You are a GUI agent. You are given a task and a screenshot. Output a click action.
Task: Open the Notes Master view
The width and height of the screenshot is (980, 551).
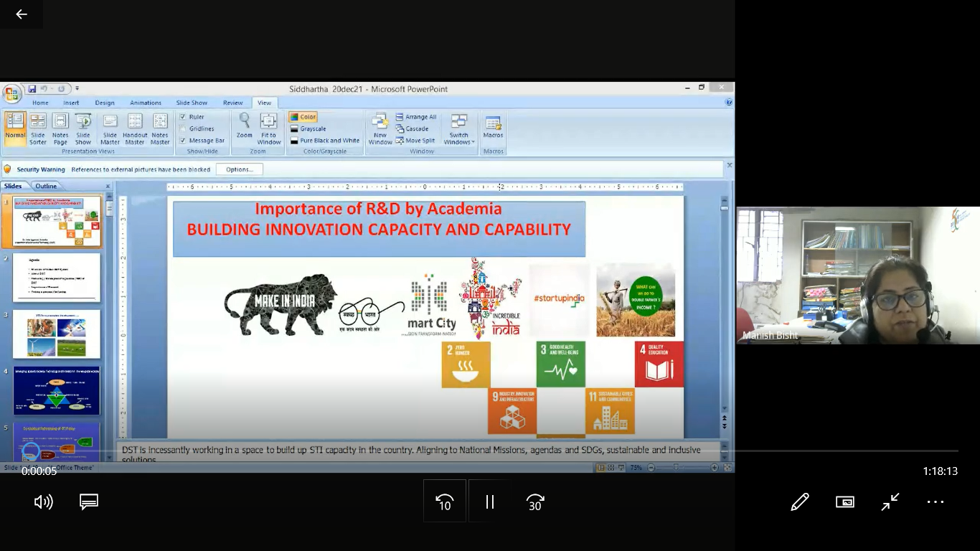tap(160, 129)
